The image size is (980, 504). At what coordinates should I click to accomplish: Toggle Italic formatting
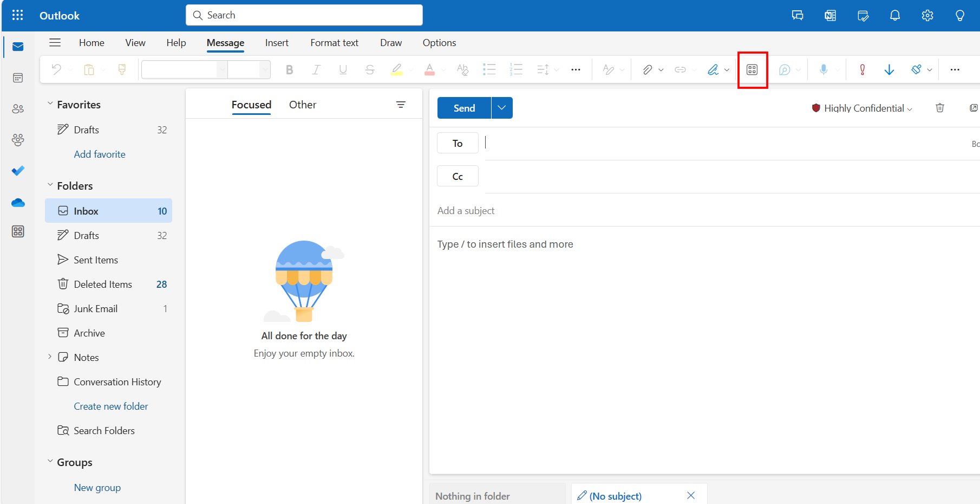(x=316, y=69)
